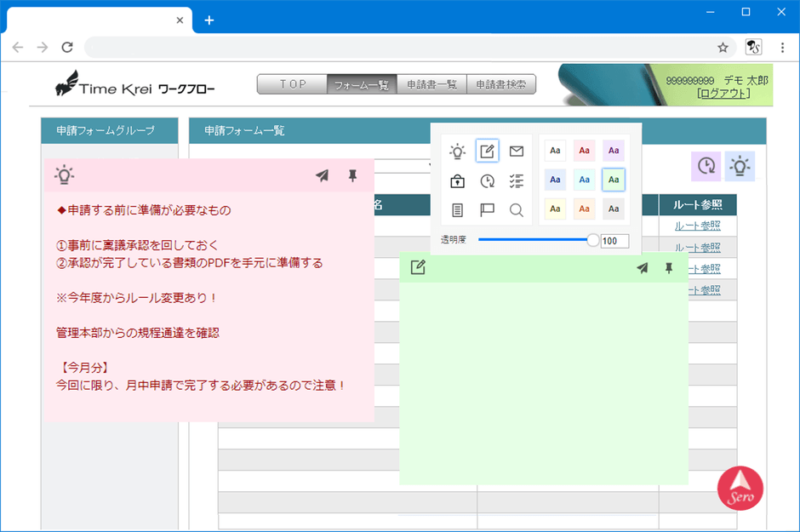Select the clock history note icon

pos(487,180)
